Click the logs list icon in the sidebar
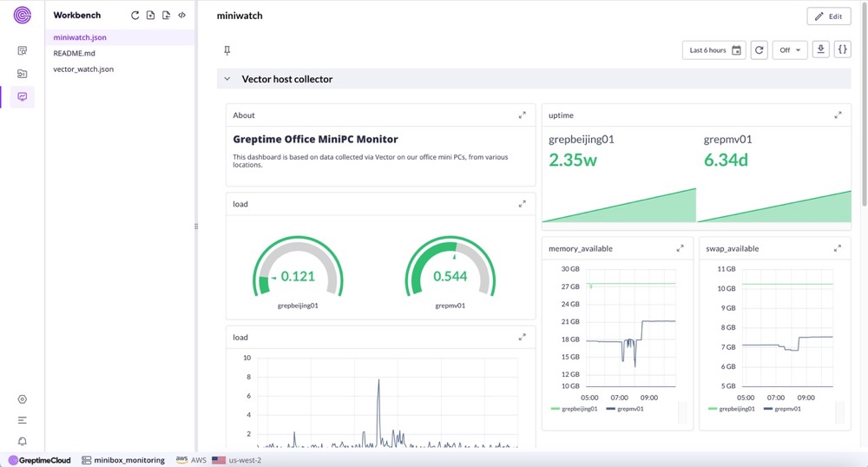The width and height of the screenshot is (868, 467). [x=23, y=420]
